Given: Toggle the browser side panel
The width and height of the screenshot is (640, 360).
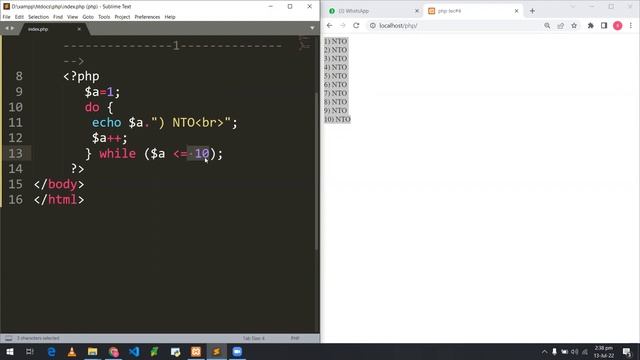Looking at the screenshot, I should (604, 25).
